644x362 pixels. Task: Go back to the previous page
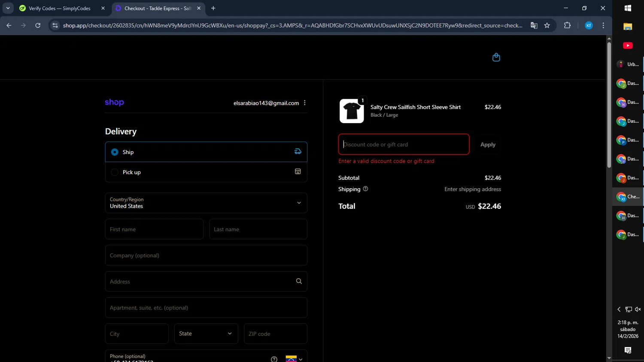click(9, 25)
